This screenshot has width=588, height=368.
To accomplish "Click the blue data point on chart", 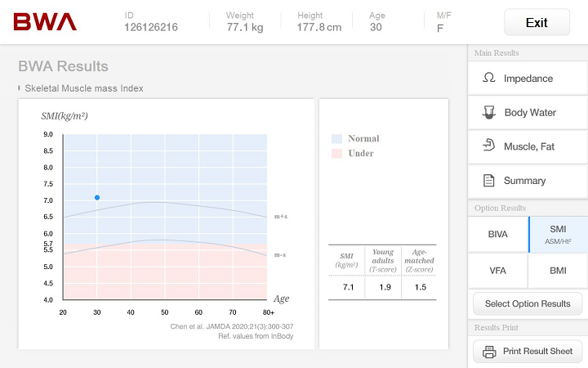I will coord(97,197).
